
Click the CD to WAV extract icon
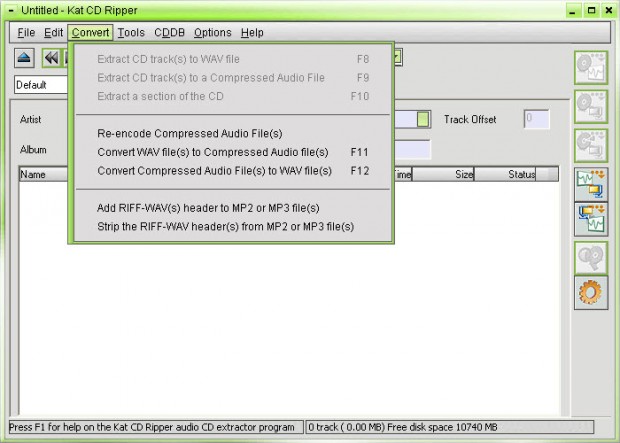[591, 67]
